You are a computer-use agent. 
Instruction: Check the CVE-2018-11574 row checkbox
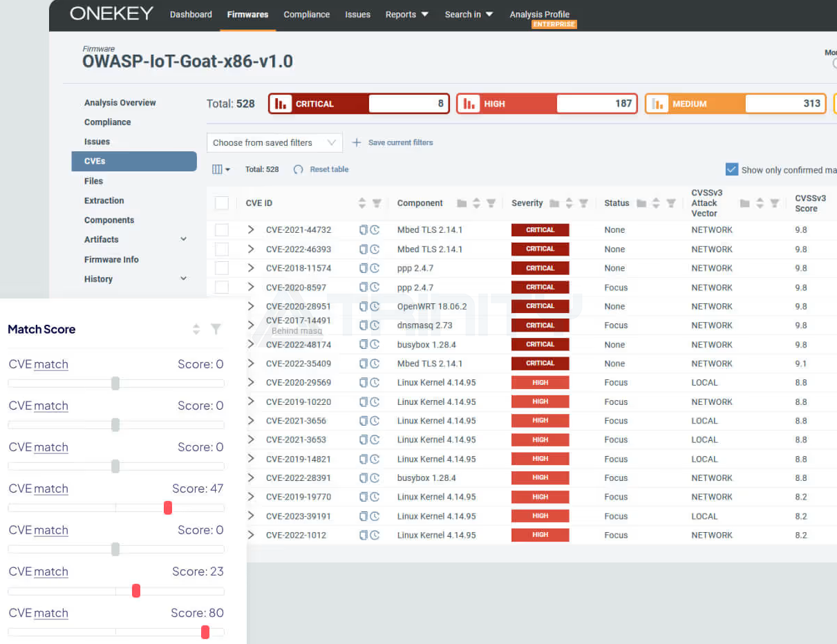pos(222,268)
